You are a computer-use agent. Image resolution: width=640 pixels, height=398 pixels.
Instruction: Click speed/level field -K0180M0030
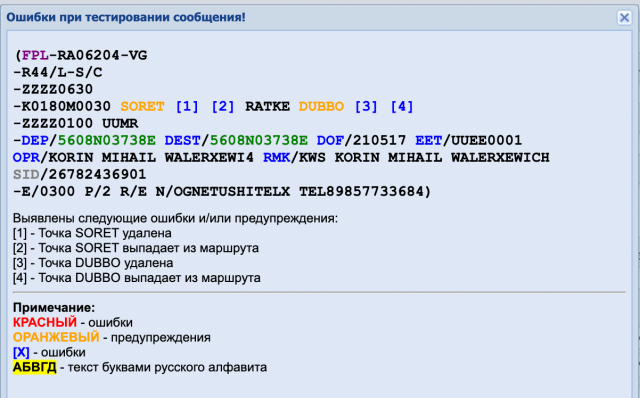[62, 107]
